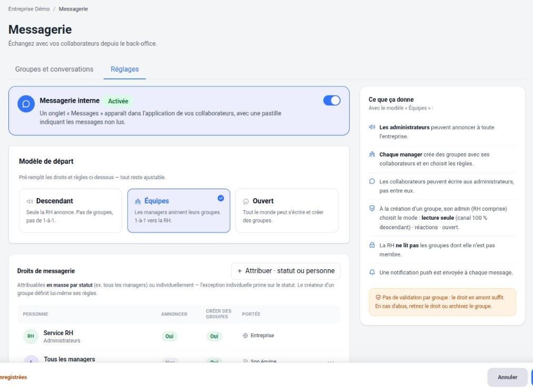533x392 pixels.
Task: Click the Entreprise Démo breadcrumb link
Action: (29, 9)
